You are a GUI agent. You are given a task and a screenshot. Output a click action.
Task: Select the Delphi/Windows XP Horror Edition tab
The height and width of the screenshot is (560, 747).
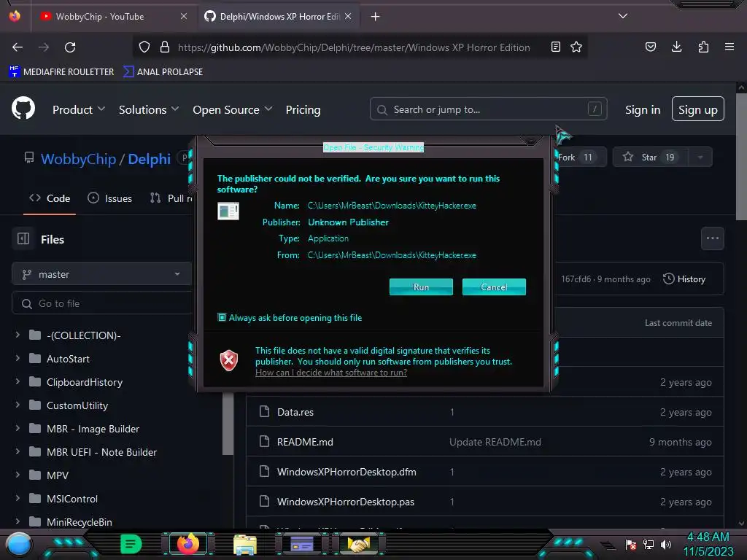pos(279,17)
